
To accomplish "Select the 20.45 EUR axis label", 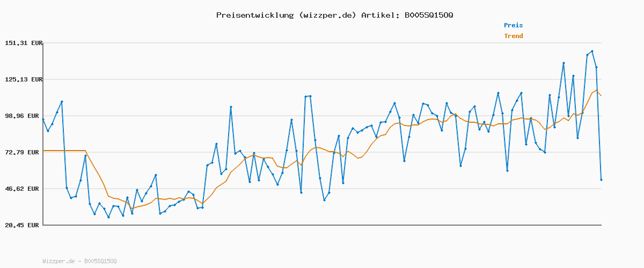I will click(x=24, y=225).
